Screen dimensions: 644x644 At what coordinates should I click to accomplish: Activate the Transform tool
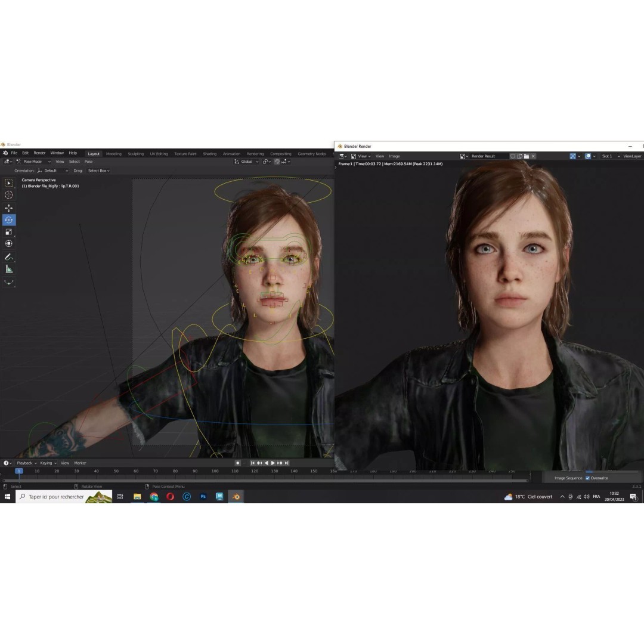click(8, 243)
